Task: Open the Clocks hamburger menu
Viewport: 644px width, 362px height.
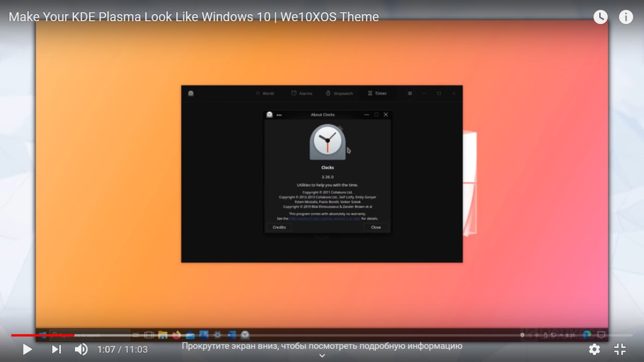Action: click(410, 93)
